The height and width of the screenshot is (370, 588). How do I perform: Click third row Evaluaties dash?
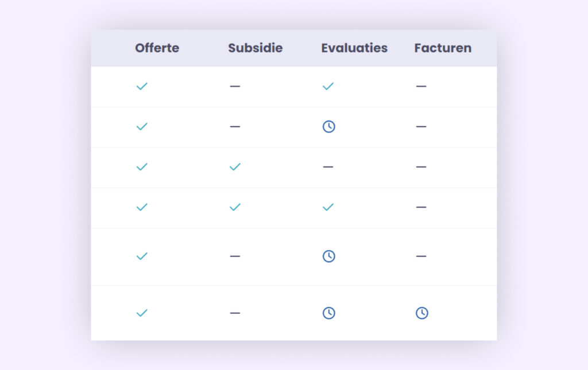(328, 167)
